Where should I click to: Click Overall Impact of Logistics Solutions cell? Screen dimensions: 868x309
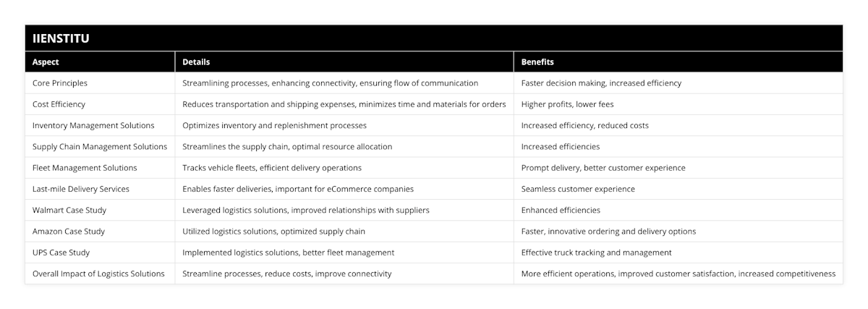tap(98, 274)
